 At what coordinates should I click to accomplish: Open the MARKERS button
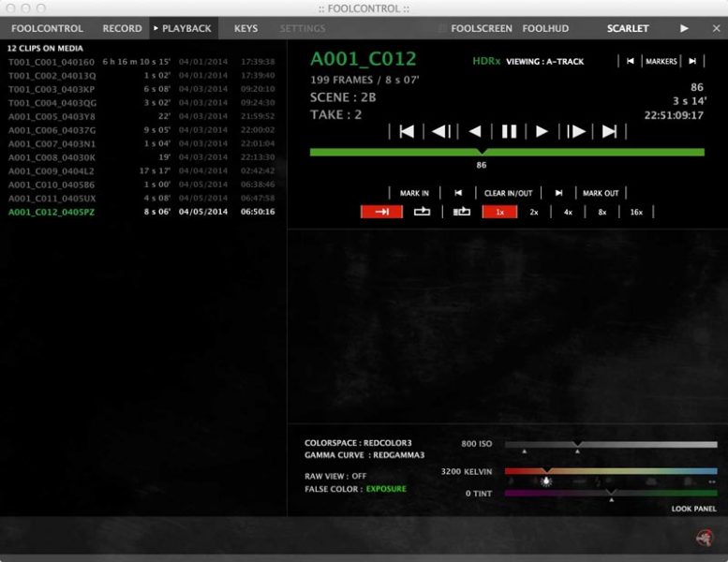click(661, 61)
